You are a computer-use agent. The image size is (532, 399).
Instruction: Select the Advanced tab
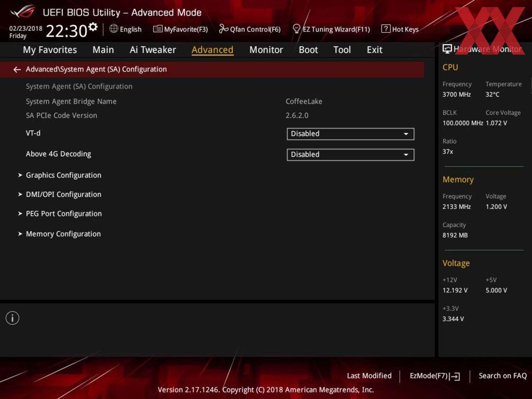click(212, 50)
